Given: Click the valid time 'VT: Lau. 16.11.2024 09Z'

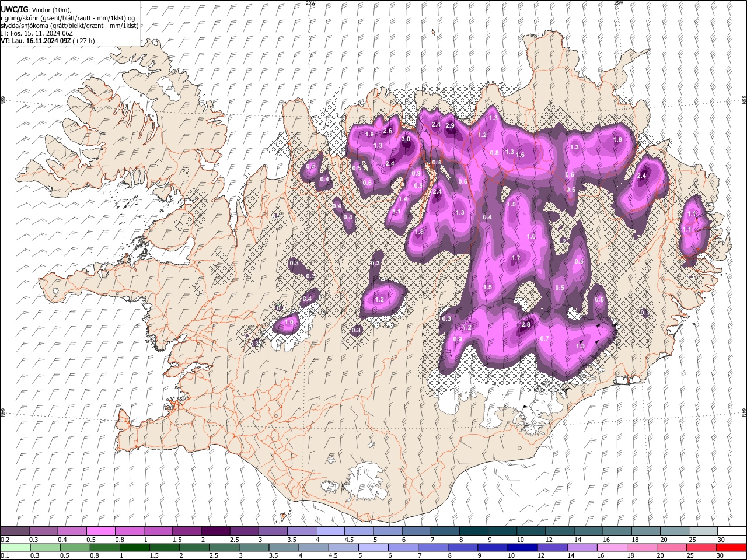Looking at the screenshot, I should pos(36,41).
